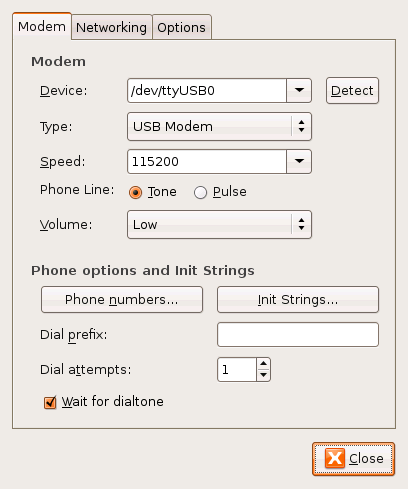Click the Detect button

(x=352, y=90)
